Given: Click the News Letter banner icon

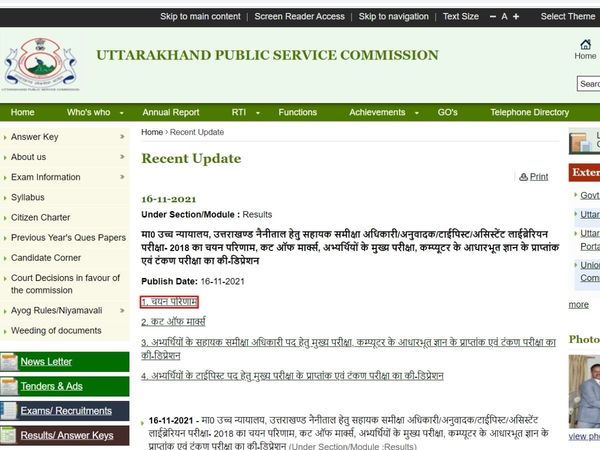Looking at the screenshot, I should [x=9, y=362].
